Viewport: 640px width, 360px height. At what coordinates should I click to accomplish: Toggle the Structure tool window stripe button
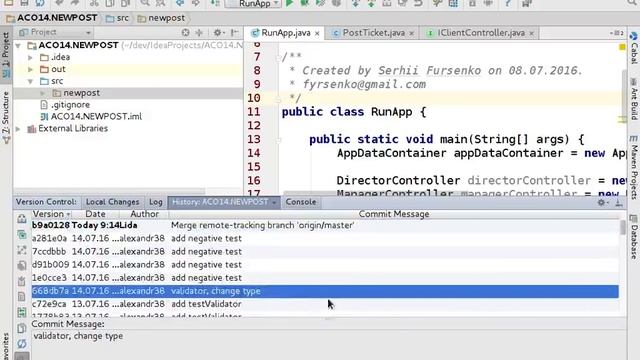pyautogui.click(x=6, y=117)
